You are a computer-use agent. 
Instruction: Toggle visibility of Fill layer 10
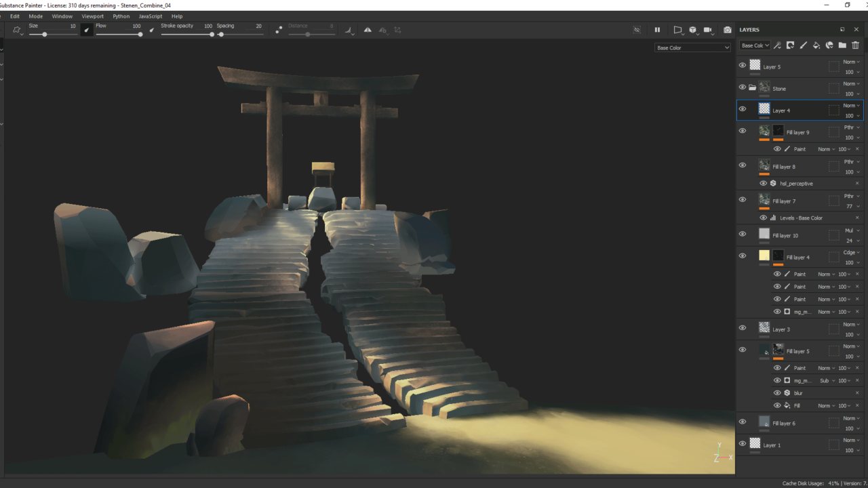(x=743, y=235)
